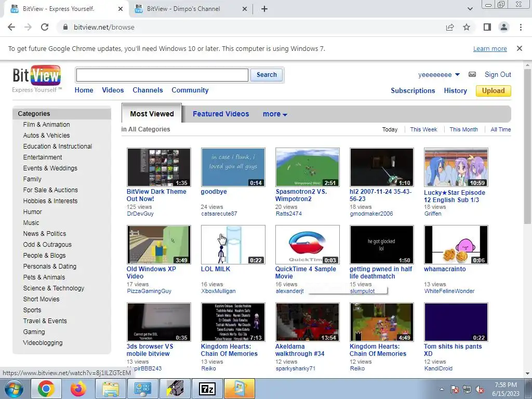Click into the BitView search field

162,75
